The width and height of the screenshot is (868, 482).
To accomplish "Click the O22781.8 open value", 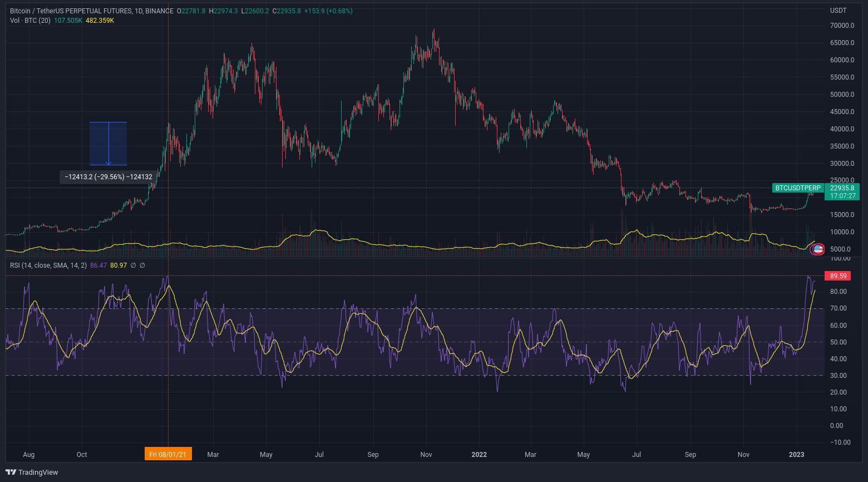I will 191,11.
